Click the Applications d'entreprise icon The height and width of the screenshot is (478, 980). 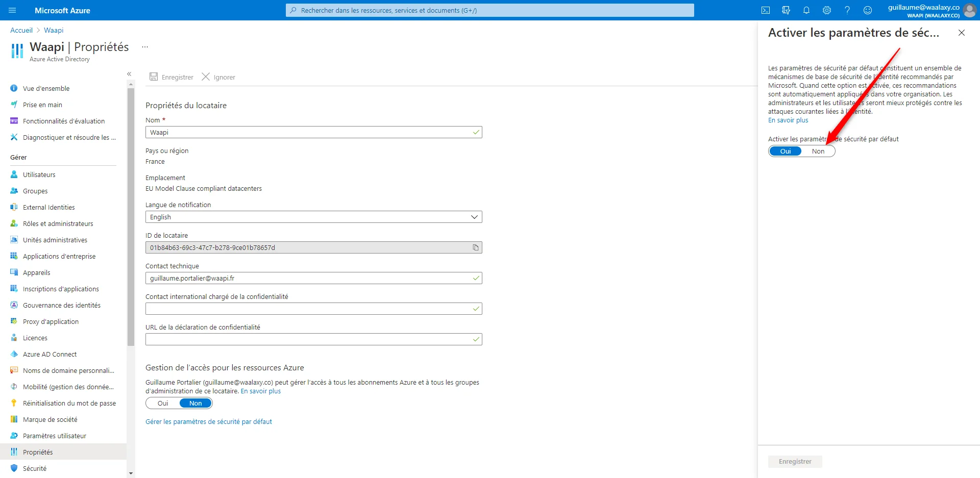(x=14, y=256)
